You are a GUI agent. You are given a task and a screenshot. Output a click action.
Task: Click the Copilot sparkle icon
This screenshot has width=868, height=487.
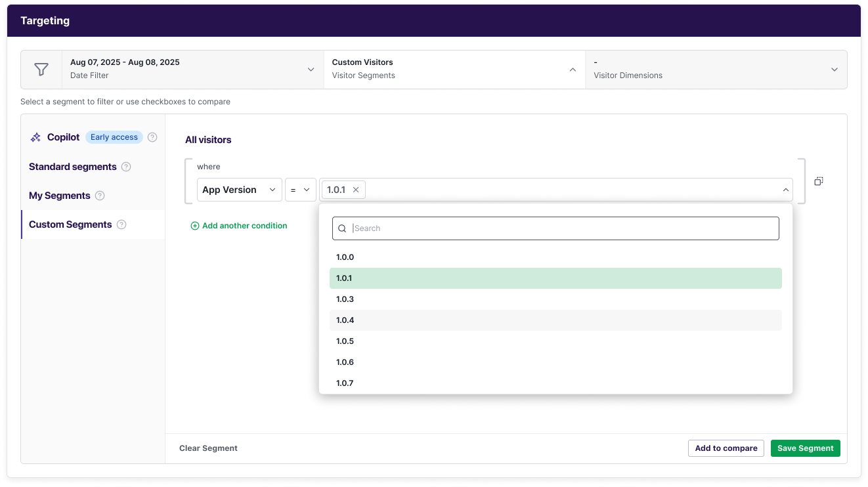[x=35, y=137]
